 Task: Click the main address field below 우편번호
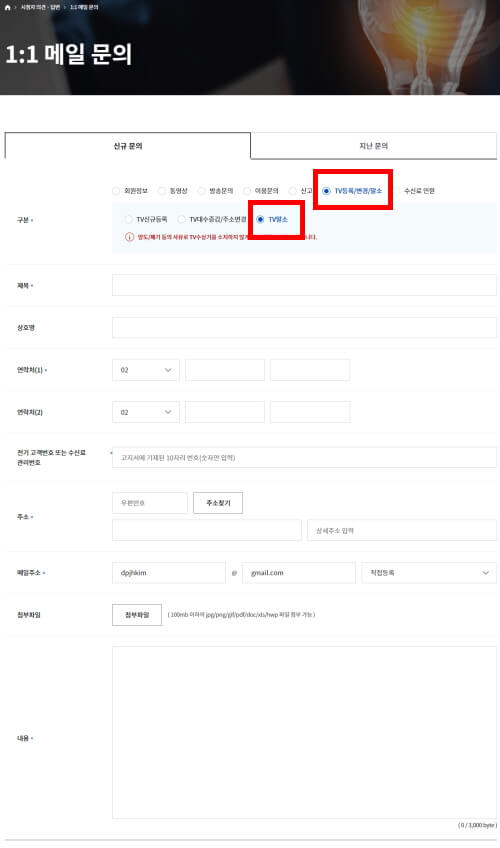[206, 531]
